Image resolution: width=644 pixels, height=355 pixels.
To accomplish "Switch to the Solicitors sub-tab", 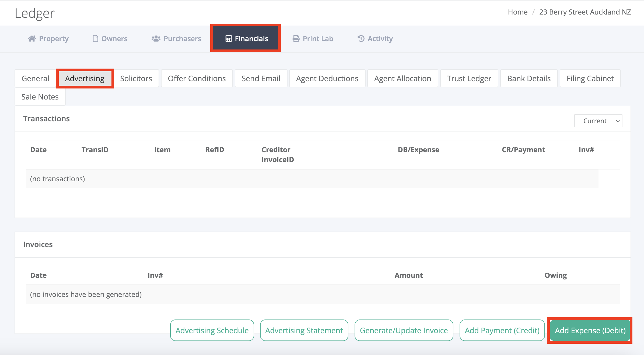I will pyautogui.click(x=136, y=79).
